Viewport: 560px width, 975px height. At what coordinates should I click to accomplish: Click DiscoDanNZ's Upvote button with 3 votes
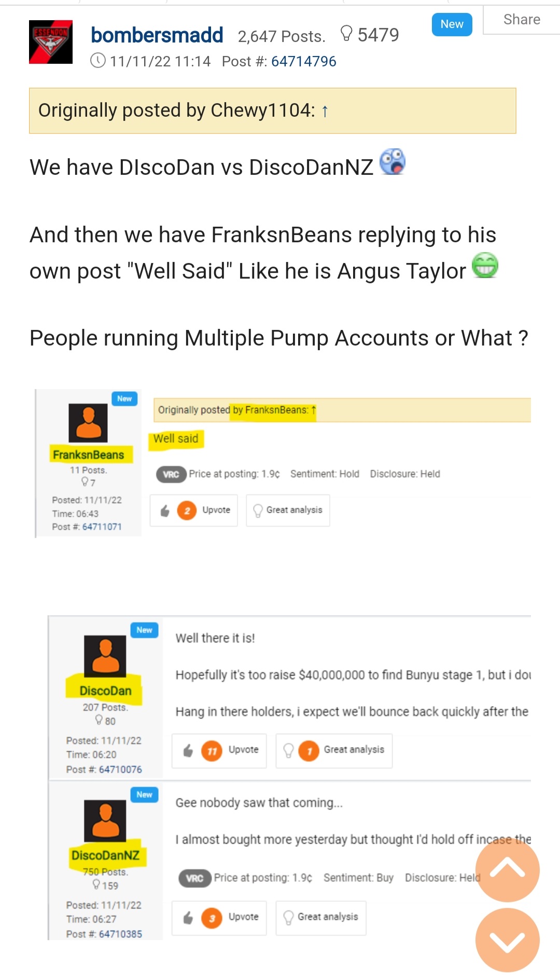point(219,917)
